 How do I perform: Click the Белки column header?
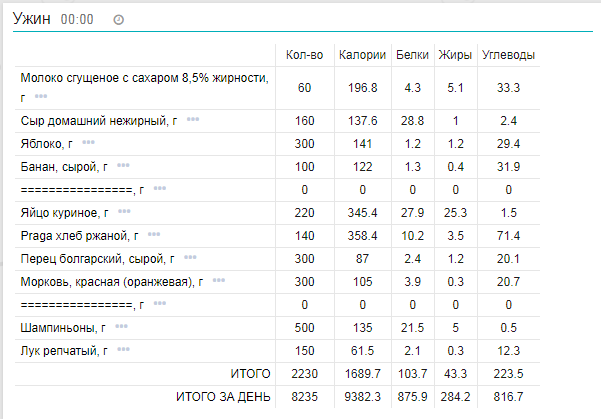(x=413, y=55)
